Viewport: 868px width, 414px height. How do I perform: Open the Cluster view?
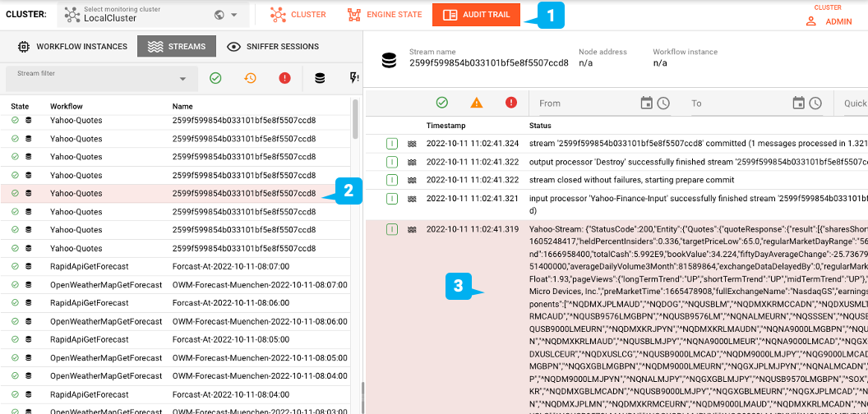(x=298, y=15)
